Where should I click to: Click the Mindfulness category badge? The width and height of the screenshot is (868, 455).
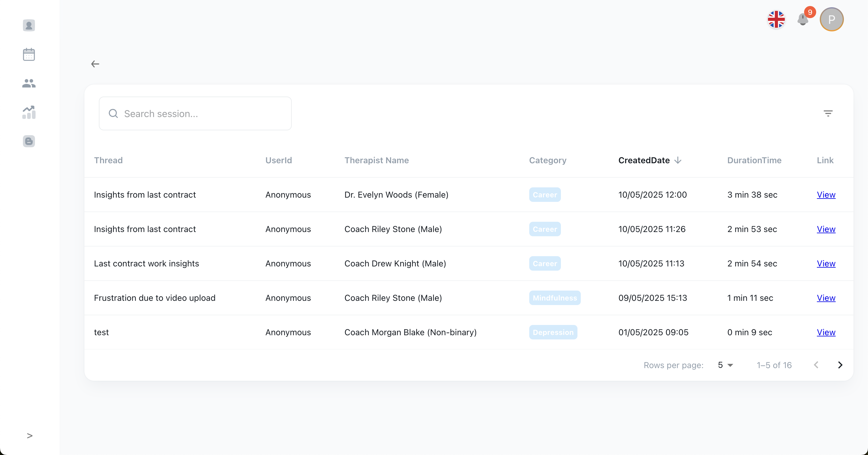tap(555, 298)
